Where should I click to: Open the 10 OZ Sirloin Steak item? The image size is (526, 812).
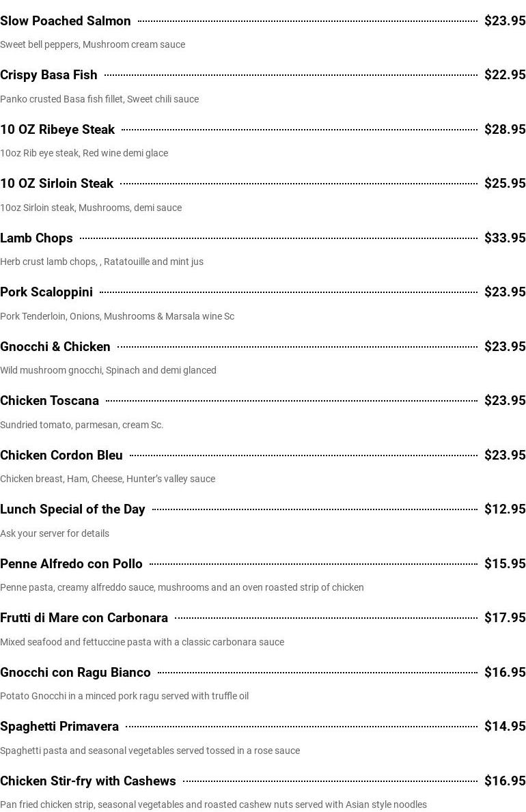pyautogui.click(x=57, y=184)
